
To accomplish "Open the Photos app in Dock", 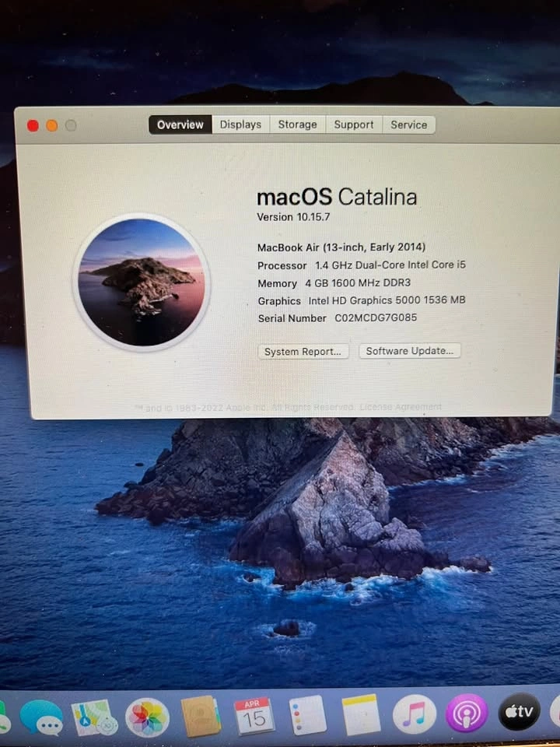I will tap(148, 717).
